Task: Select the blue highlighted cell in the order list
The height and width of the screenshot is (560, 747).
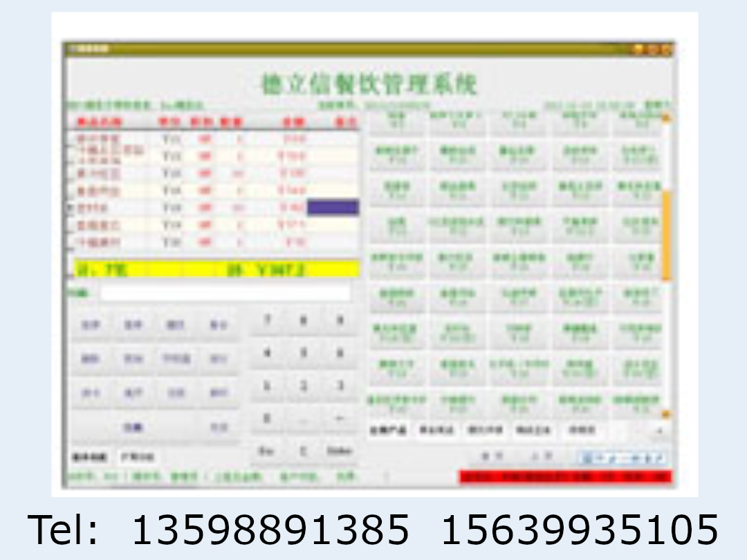Action: pyautogui.click(x=333, y=207)
